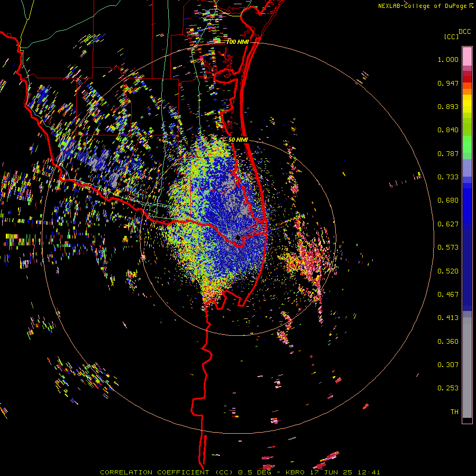Image resolution: width=476 pixels, height=476 pixels.
Task: Select the 0.627 color scale value
Action: pyautogui.click(x=448, y=224)
